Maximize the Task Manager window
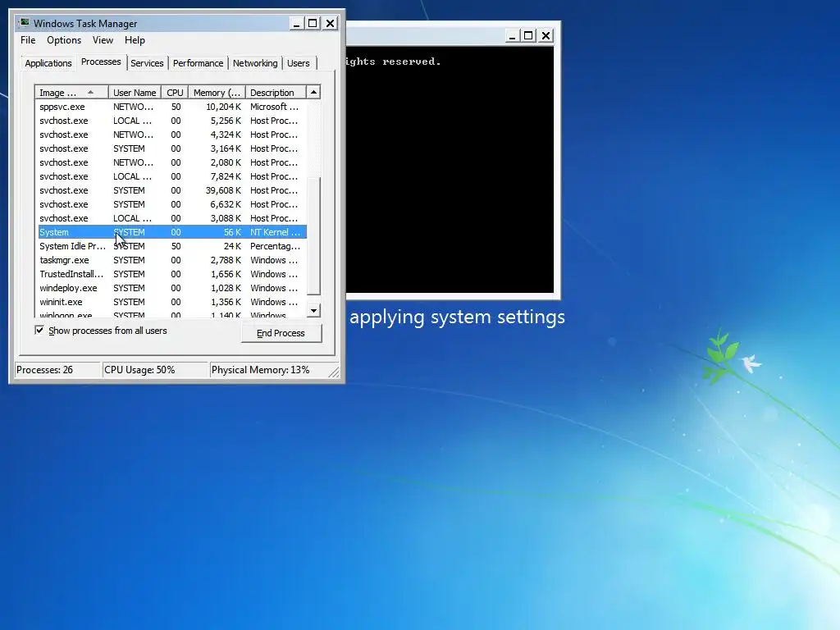The image size is (840, 630). pyautogui.click(x=313, y=24)
